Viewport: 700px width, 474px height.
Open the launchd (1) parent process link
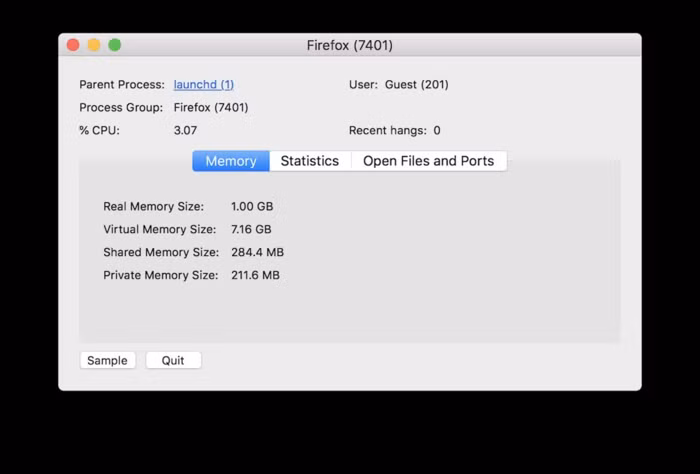203,85
